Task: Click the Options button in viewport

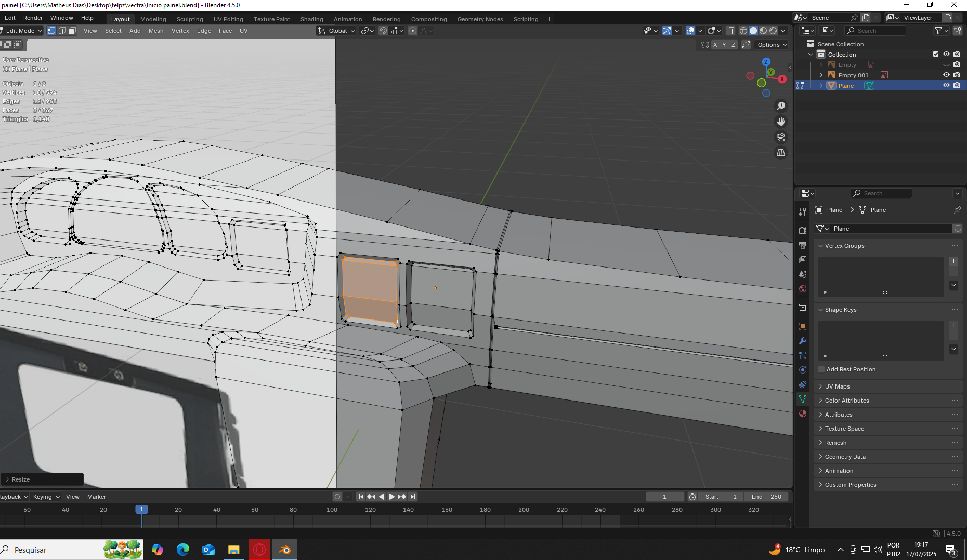Action: [x=772, y=45]
